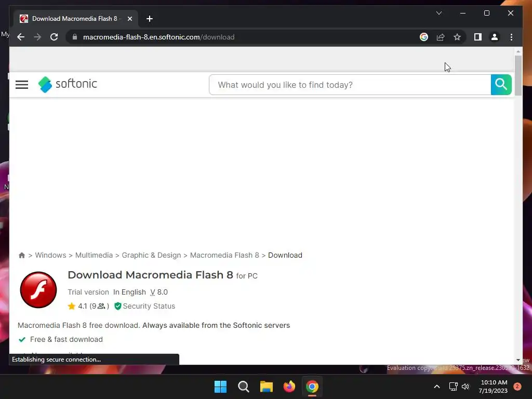The image size is (532, 399).
Task: Open the Windows breadcrumb link
Action: pos(50,255)
